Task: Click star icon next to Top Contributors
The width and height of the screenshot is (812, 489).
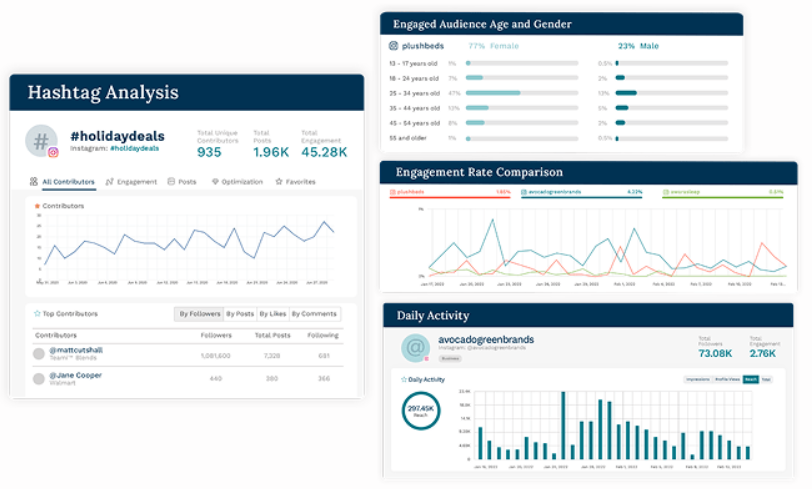Action: tap(37, 313)
